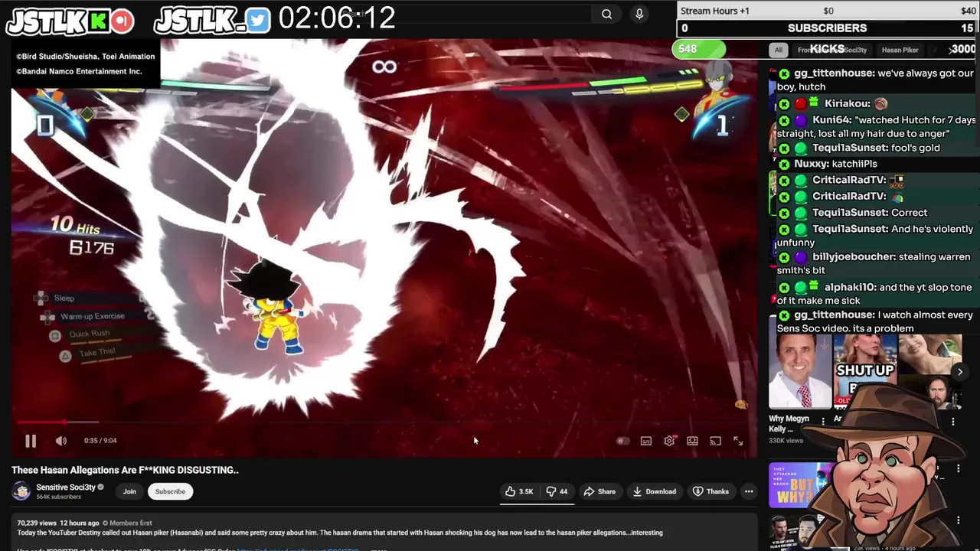Show more filter chips with the arrow

coord(952,50)
